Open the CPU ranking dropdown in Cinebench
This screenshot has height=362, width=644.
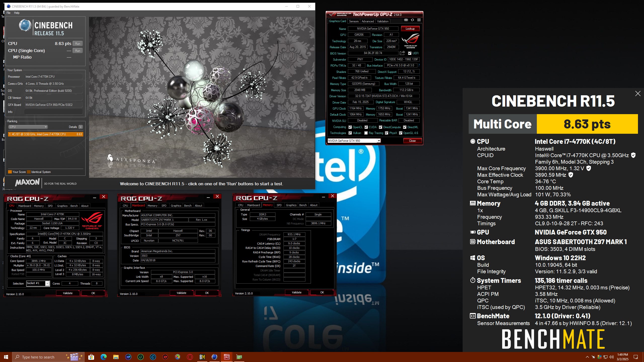click(x=28, y=127)
